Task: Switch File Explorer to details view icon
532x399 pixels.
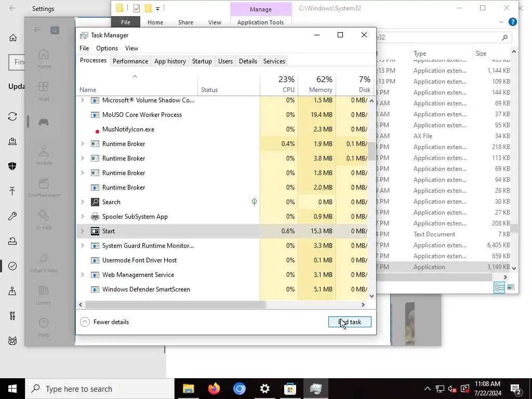Action: [499, 288]
